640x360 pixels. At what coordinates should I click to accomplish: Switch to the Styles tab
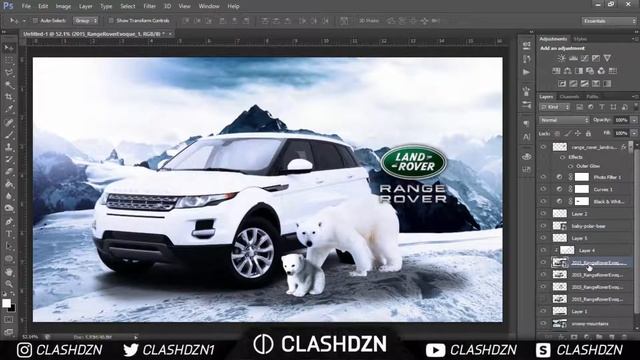(x=580, y=39)
